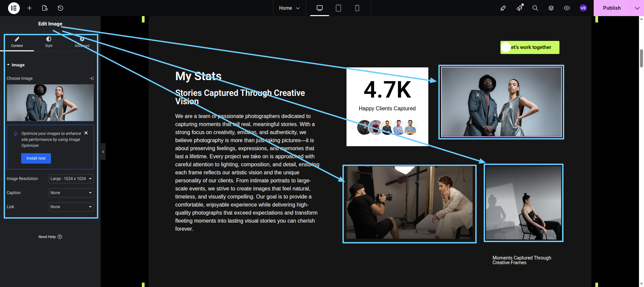The image size is (644, 287).
Task: Switch to the Style tab
Action: click(49, 42)
